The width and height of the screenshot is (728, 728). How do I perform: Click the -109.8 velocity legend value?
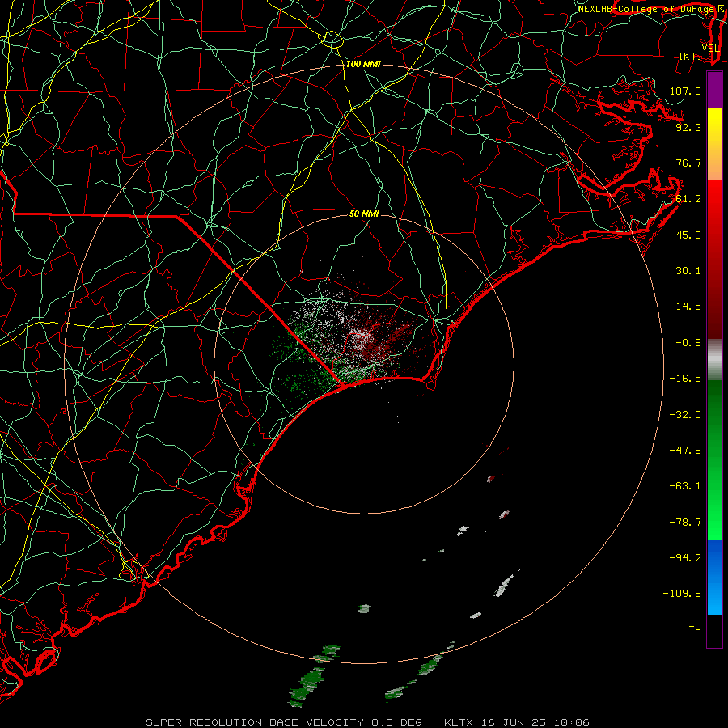click(x=682, y=594)
